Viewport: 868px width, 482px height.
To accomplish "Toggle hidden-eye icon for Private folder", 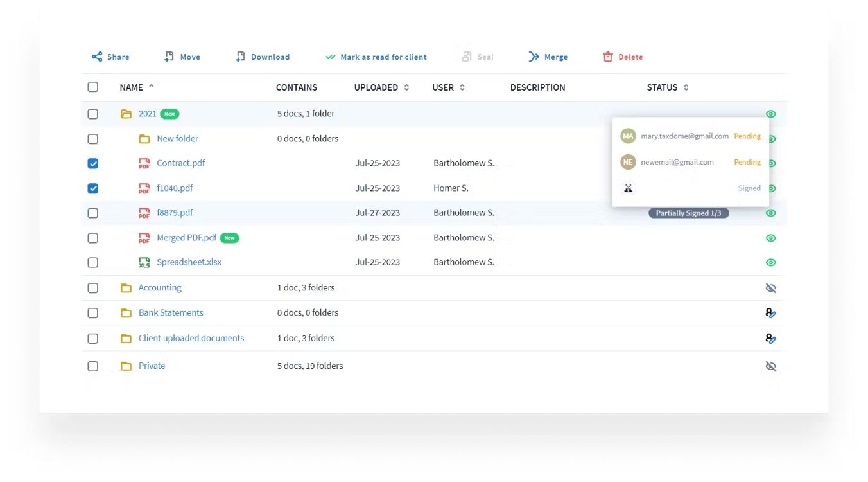I will pos(771,366).
